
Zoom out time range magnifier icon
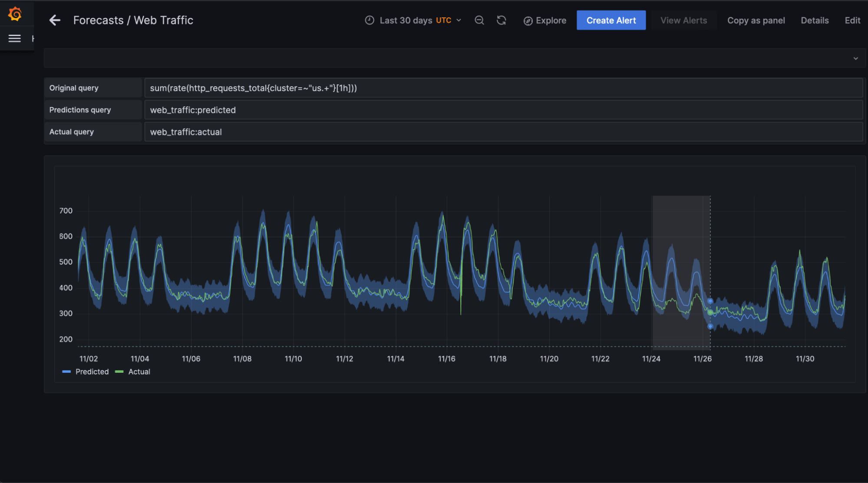click(479, 20)
